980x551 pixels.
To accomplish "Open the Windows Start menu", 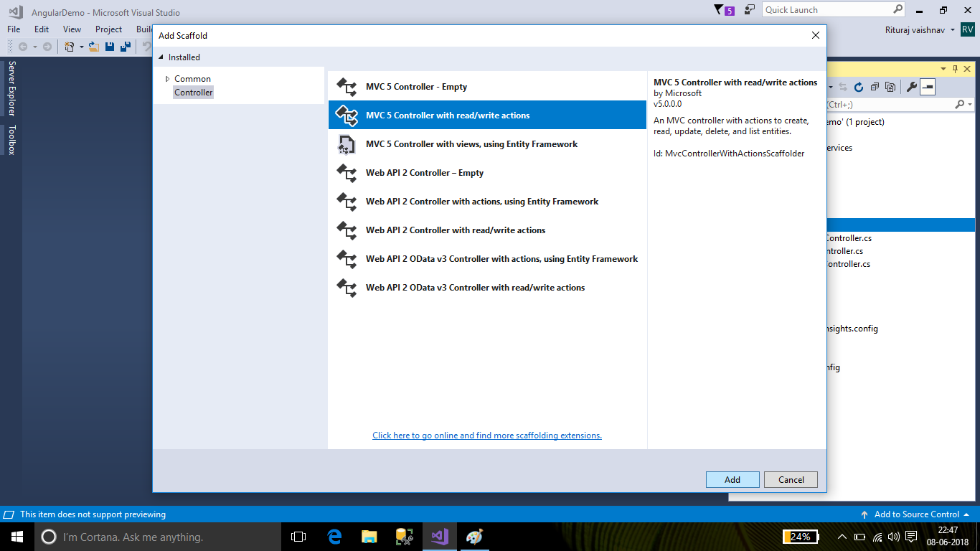I will pyautogui.click(x=17, y=537).
